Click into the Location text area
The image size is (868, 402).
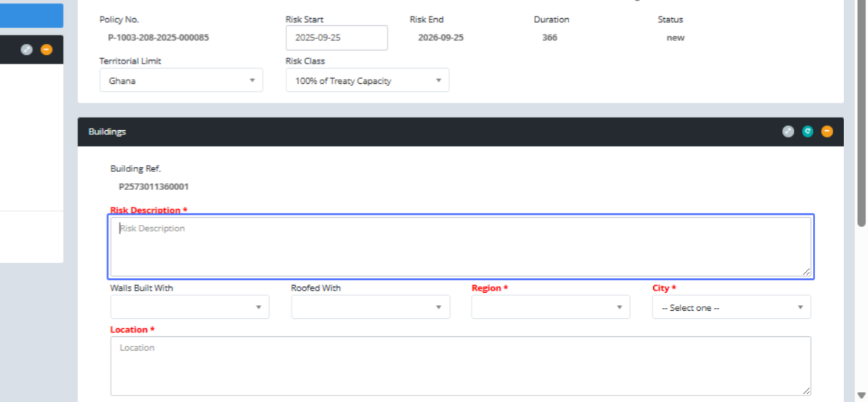coord(460,366)
